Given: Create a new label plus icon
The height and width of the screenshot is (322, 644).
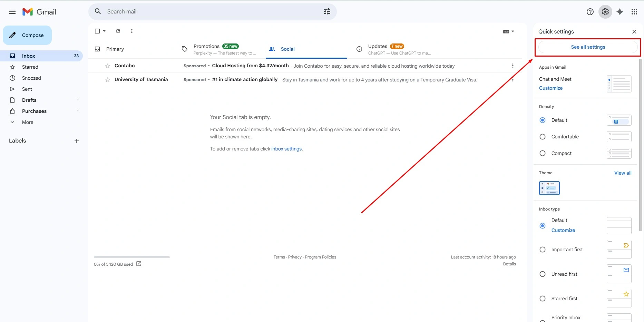Looking at the screenshot, I should coord(77,141).
